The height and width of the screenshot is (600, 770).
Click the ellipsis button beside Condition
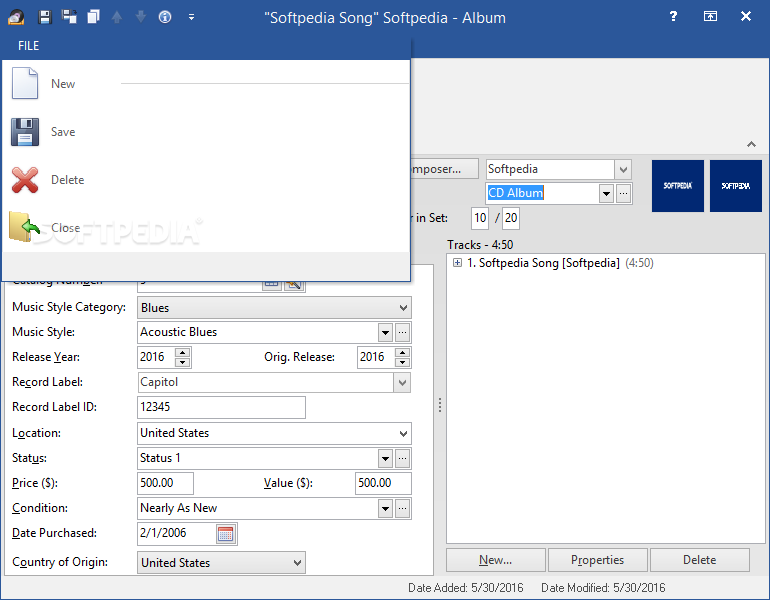coord(402,509)
